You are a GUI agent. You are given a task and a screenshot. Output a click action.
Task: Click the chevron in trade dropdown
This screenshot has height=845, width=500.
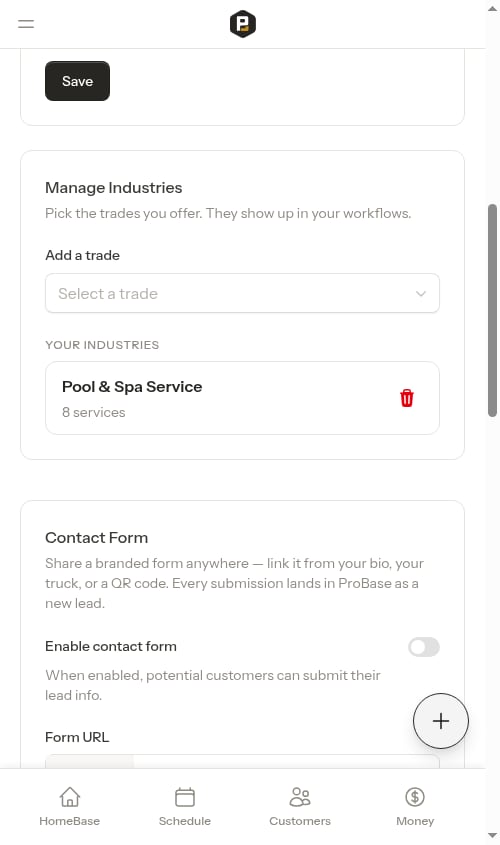coord(421,294)
